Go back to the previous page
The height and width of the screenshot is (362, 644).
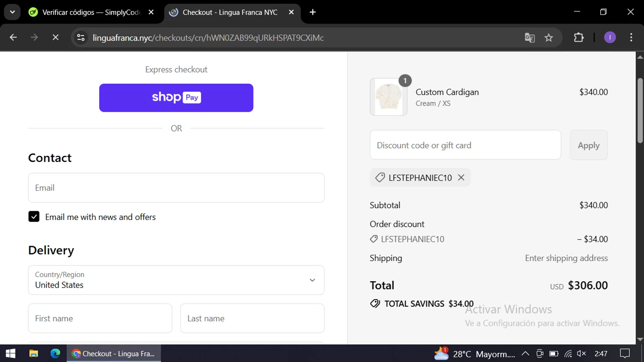(x=13, y=38)
